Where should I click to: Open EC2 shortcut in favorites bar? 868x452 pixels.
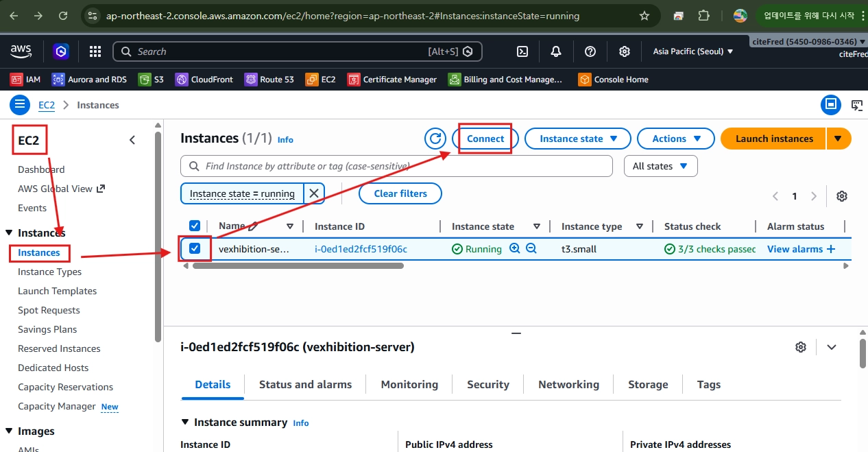(321, 80)
